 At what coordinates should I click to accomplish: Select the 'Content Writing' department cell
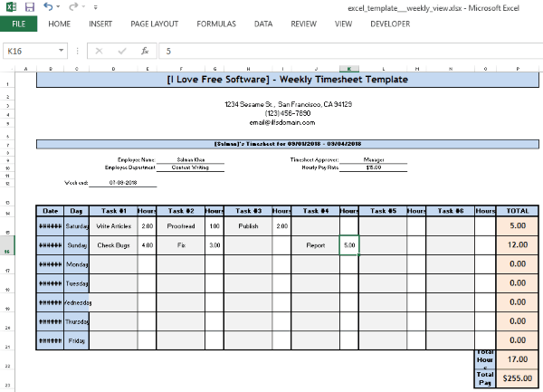coord(190,167)
